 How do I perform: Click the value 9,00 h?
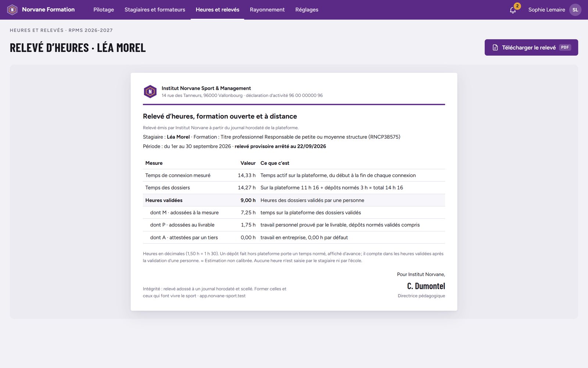[248, 200]
